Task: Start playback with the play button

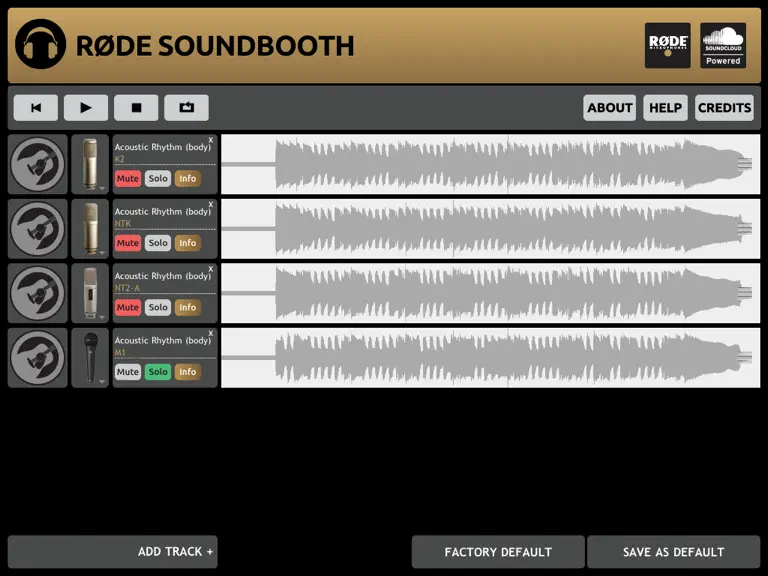Action: pyautogui.click(x=86, y=108)
